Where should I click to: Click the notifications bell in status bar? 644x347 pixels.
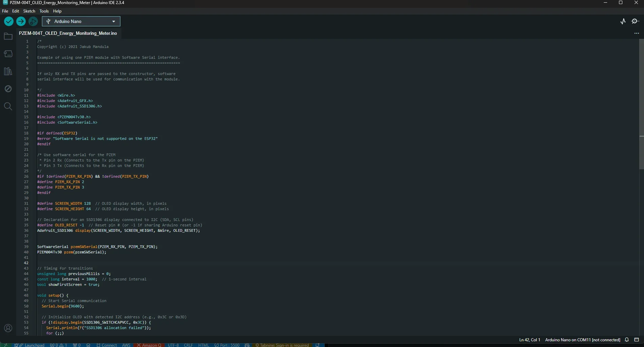627,340
